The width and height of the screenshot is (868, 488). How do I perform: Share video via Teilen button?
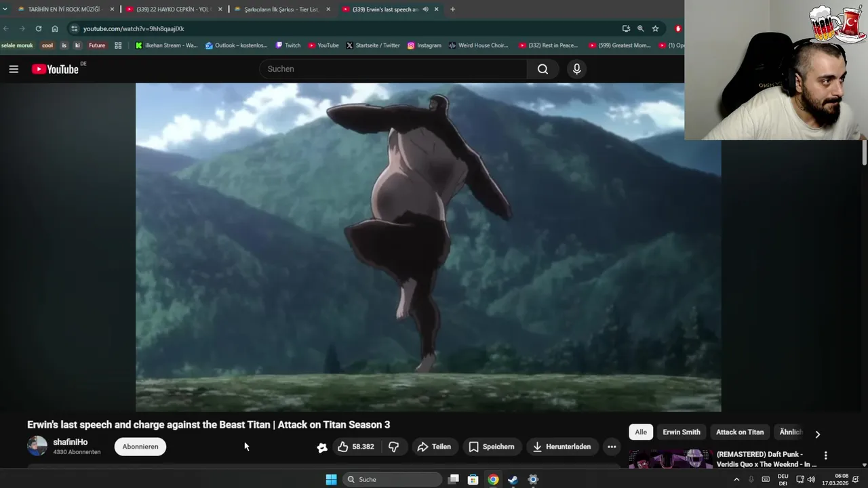434,447
